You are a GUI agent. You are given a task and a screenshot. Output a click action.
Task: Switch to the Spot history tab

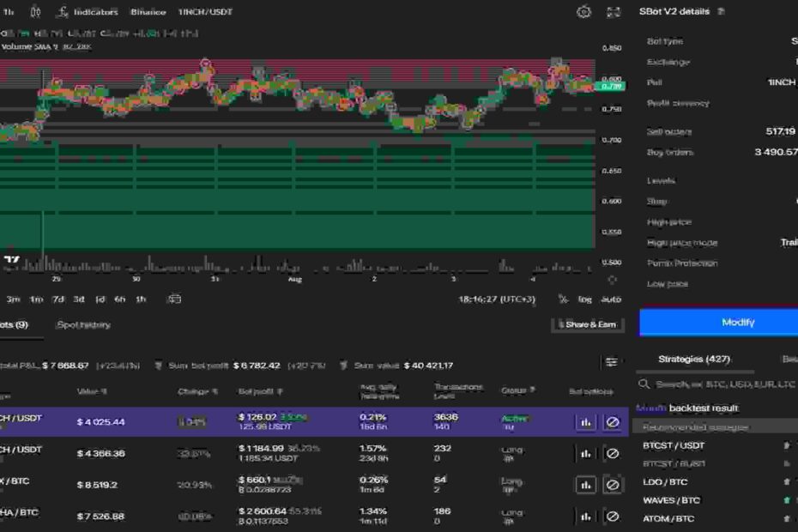click(x=83, y=325)
